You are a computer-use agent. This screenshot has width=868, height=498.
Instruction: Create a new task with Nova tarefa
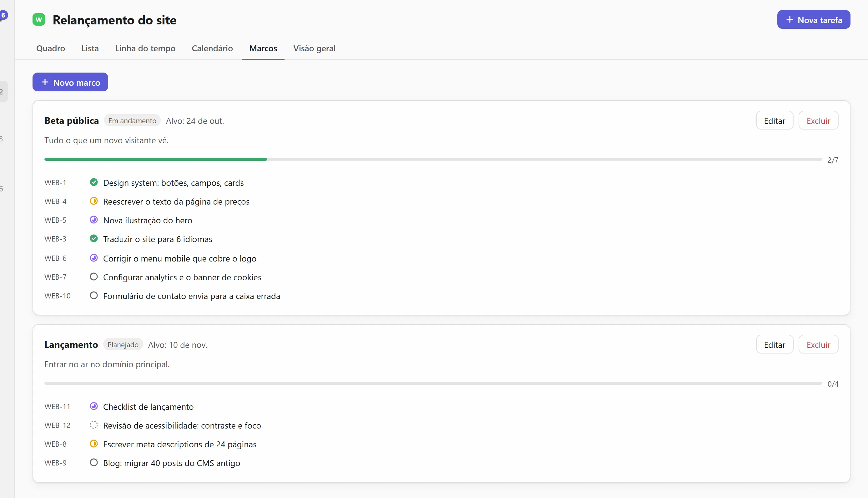pos(814,20)
